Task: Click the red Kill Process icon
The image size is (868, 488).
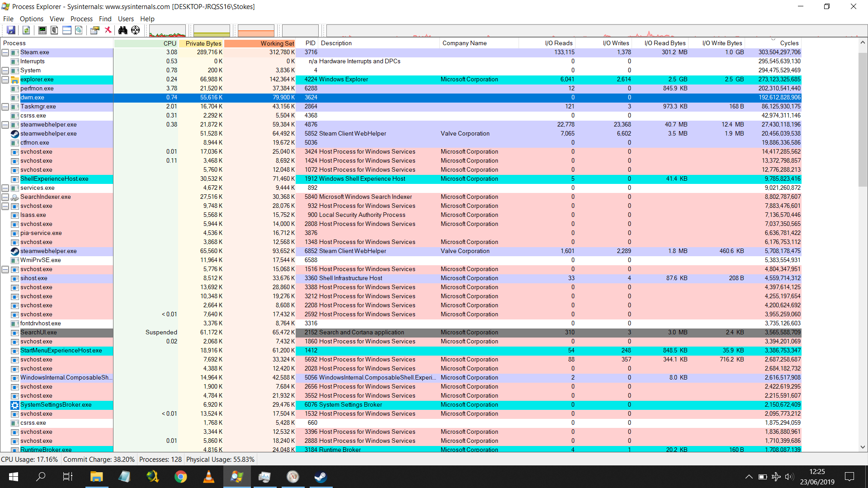Action: [x=108, y=30]
